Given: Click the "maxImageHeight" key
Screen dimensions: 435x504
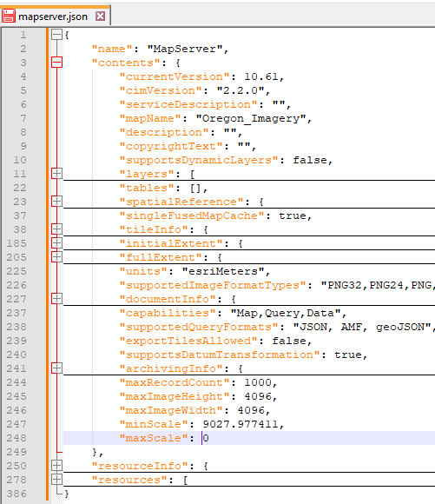Looking at the screenshot, I should [x=175, y=396].
